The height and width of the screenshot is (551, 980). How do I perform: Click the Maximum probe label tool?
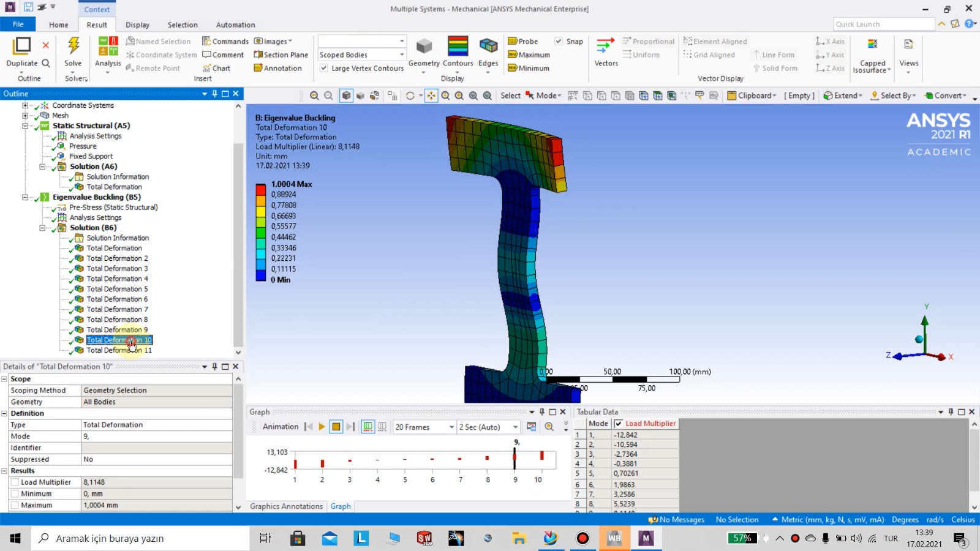(x=529, y=54)
